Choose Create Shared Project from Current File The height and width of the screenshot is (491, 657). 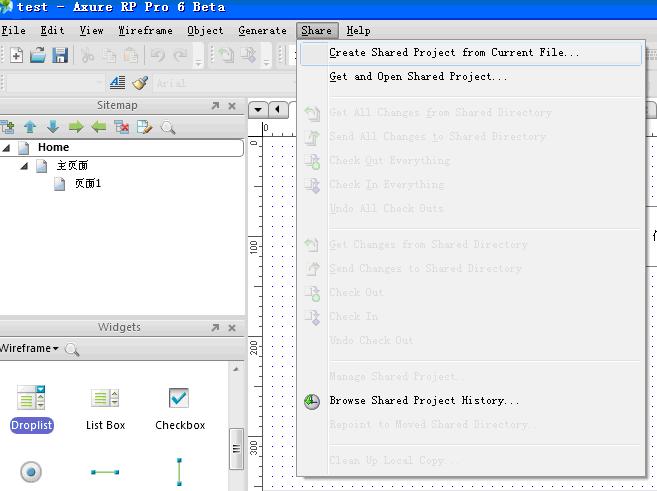tap(471, 53)
